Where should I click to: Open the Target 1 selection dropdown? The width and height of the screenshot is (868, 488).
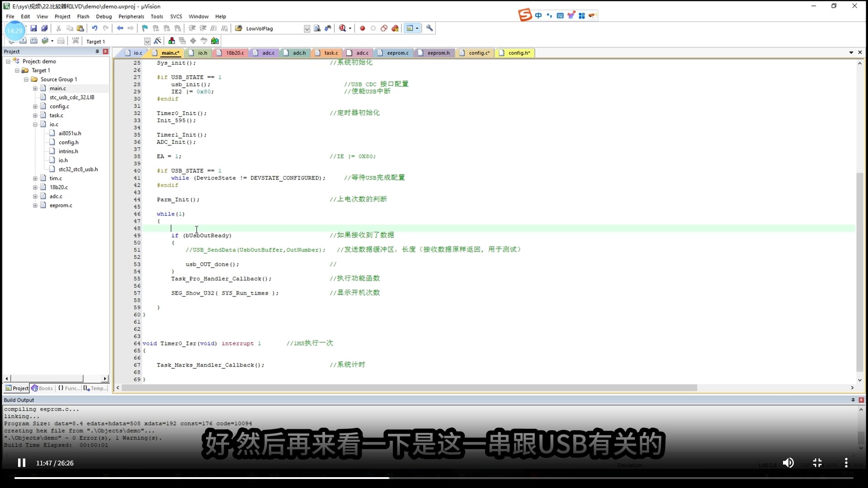tap(146, 41)
